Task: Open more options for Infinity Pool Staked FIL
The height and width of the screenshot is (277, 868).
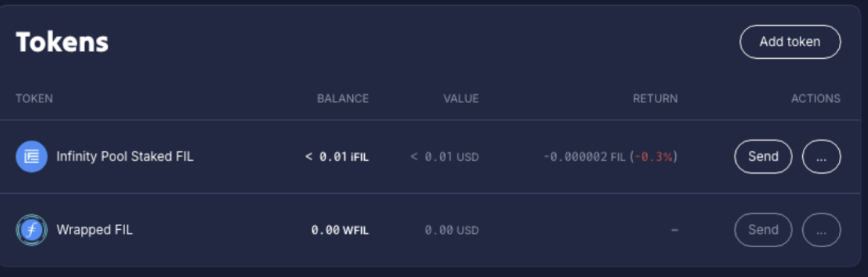Action: pos(821,157)
